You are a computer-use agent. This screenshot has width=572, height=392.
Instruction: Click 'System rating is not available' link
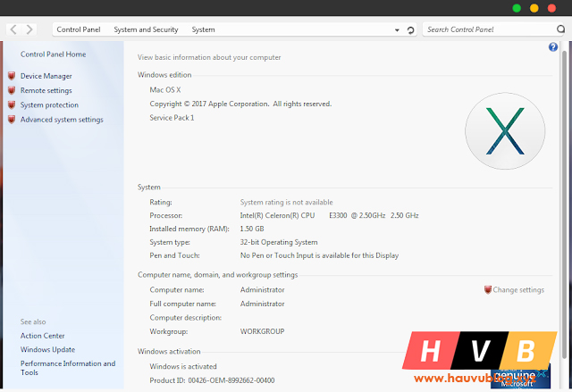point(286,202)
